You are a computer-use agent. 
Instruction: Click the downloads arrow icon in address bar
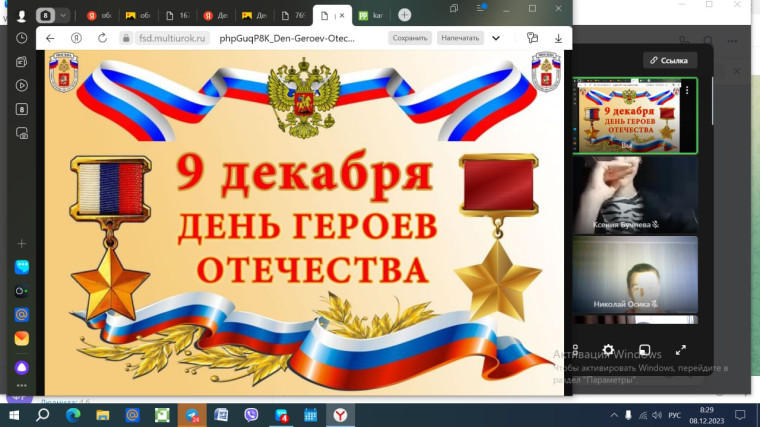click(557, 38)
